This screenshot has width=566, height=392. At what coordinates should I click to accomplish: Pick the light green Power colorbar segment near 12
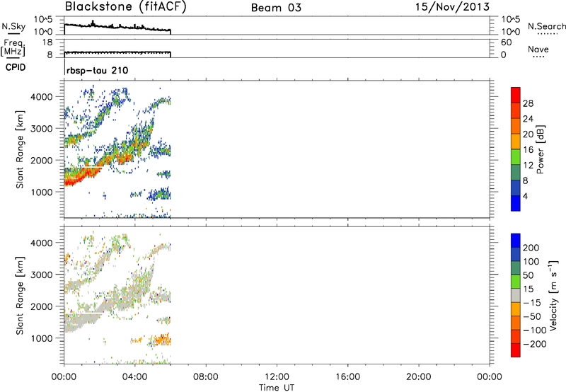516,157
